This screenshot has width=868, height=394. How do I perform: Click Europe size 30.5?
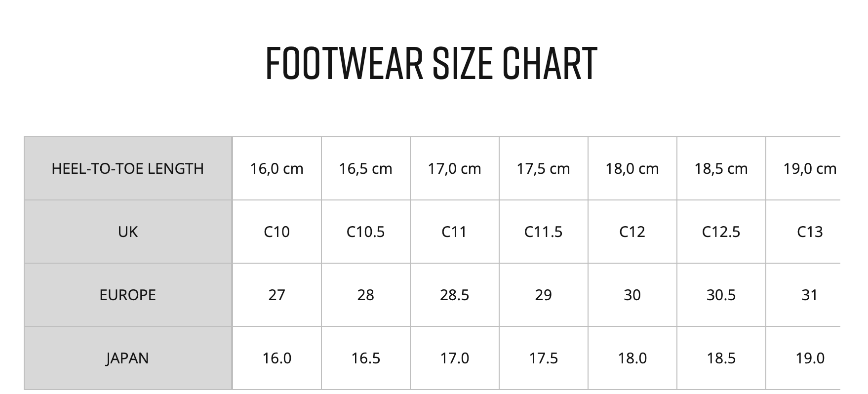click(x=721, y=295)
